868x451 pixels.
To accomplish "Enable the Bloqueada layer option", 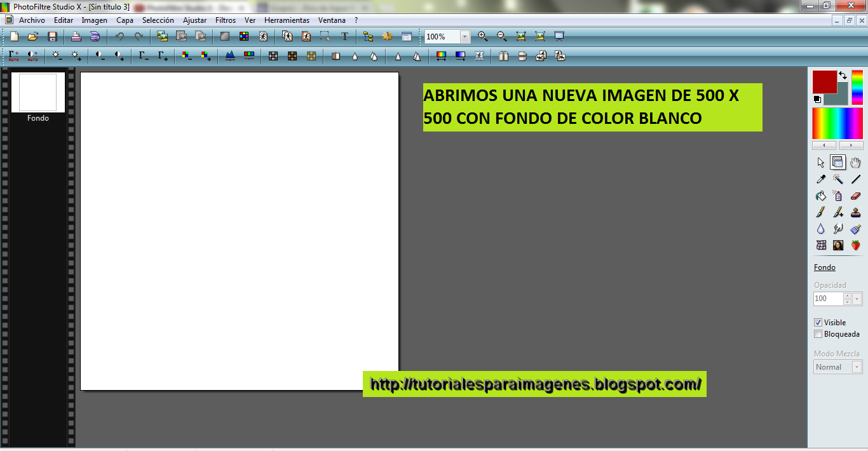I will click(818, 333).
